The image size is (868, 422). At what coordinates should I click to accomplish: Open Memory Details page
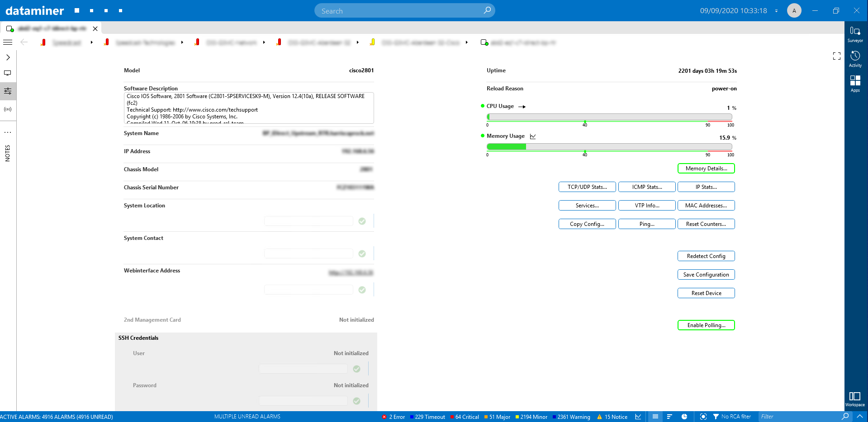pos(706,169)
